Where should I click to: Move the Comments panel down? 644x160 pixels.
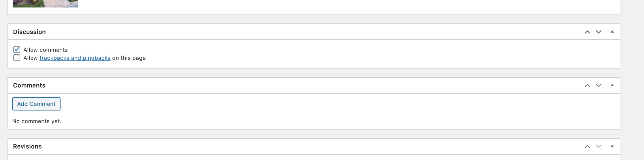coord(598,85)
